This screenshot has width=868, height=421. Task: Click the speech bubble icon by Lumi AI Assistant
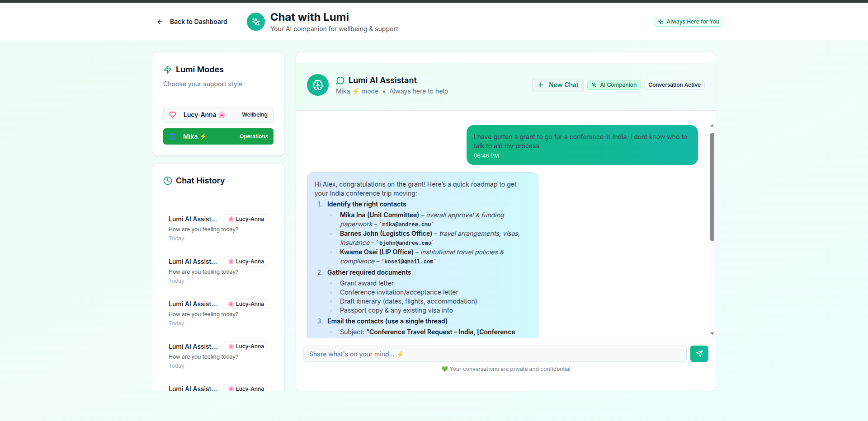pos(340,80)
